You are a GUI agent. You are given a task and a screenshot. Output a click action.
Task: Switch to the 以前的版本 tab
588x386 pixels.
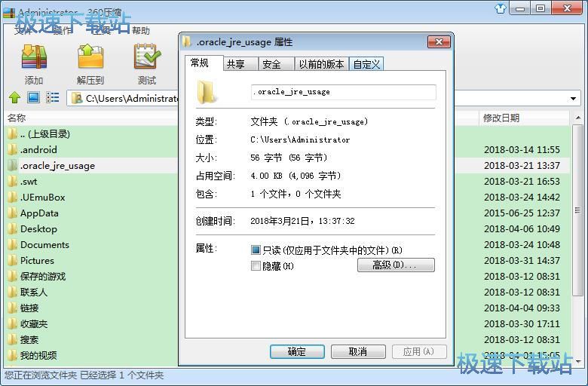point(321,65)
